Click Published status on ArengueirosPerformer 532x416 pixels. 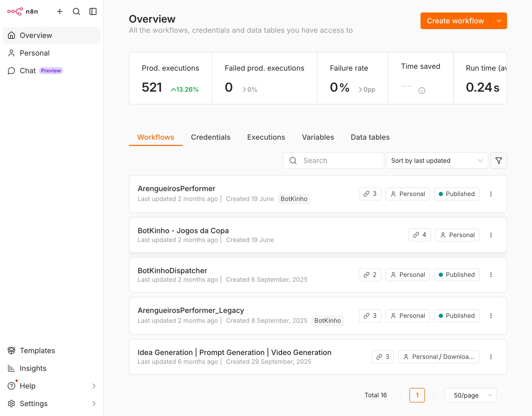point(457,194)
